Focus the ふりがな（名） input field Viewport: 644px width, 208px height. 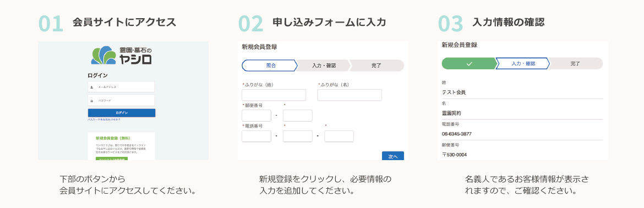(350, 95)
